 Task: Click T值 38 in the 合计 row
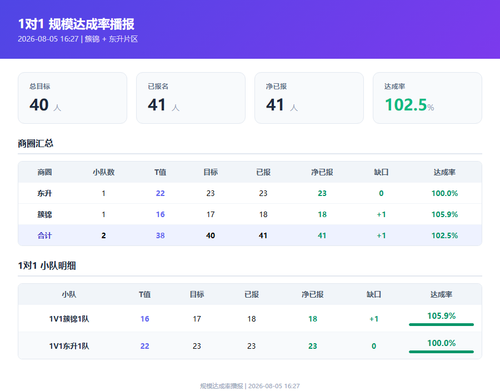click(x=160, y=235)
